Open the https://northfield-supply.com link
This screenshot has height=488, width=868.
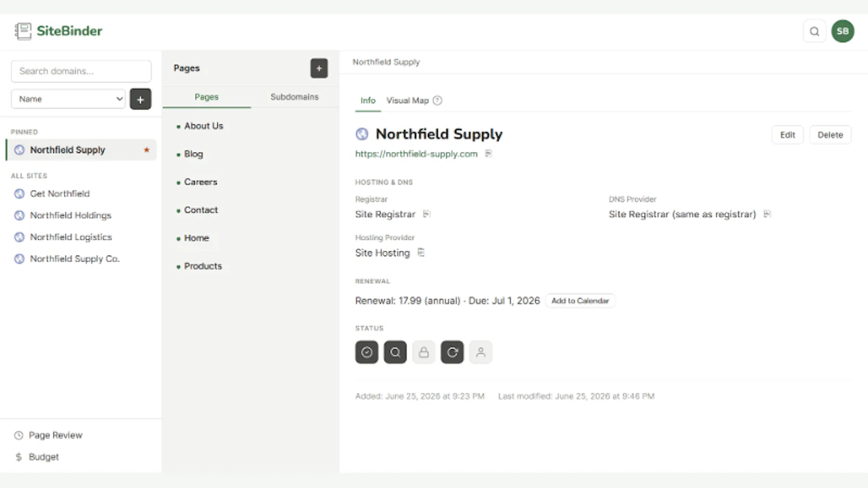pyautogui.click(x=416, y=154)
